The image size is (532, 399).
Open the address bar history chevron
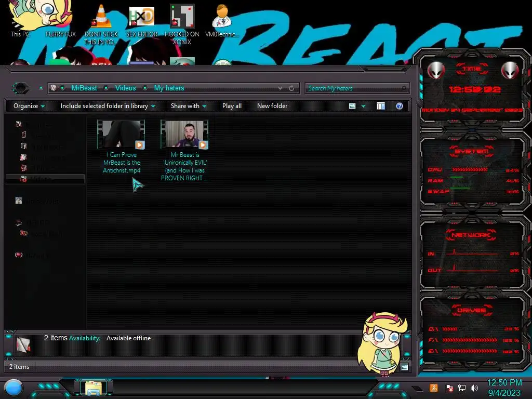280,88
